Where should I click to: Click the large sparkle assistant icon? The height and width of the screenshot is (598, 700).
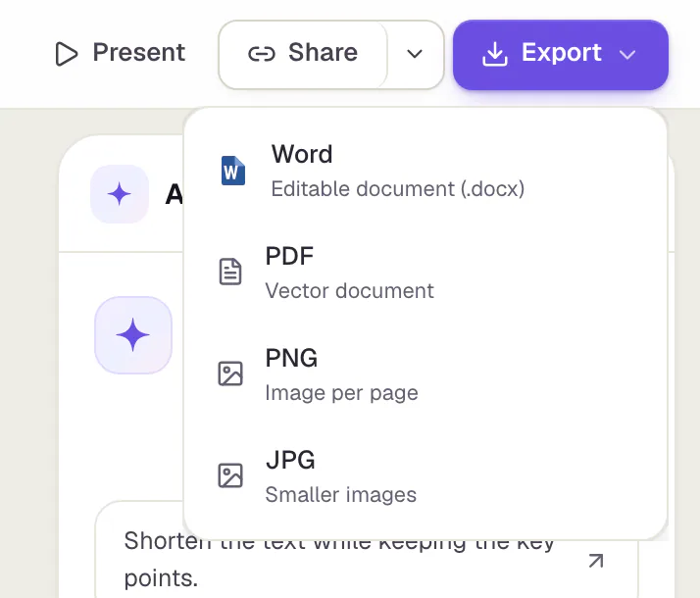133,335
